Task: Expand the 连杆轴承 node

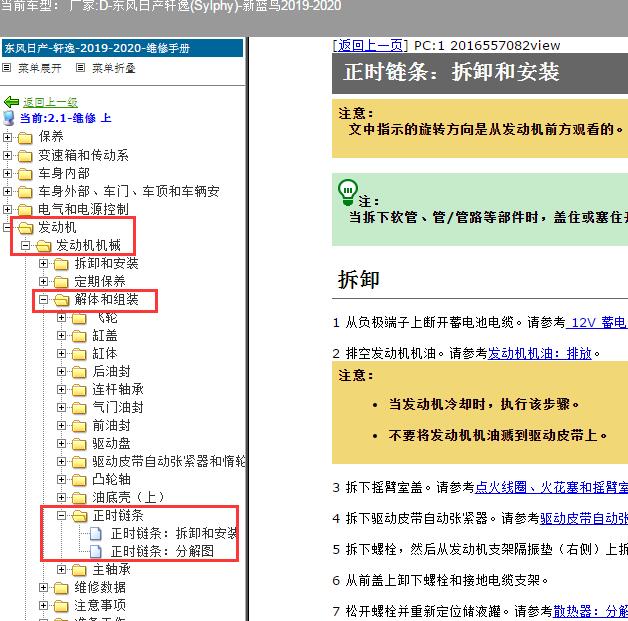Action: tap(61, 389)
